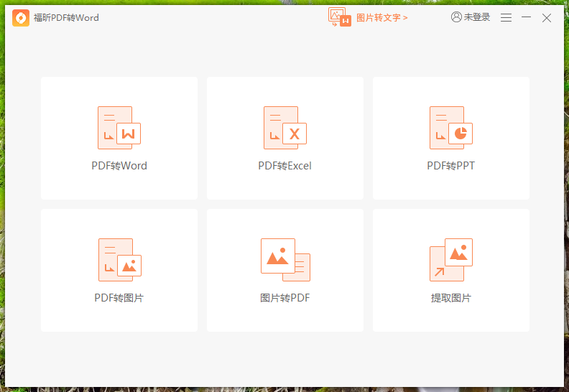The width and height of the screenshot is (569, 392).
Task: Select the 图片转PDF icon
Action: click(x=284, y=259)
